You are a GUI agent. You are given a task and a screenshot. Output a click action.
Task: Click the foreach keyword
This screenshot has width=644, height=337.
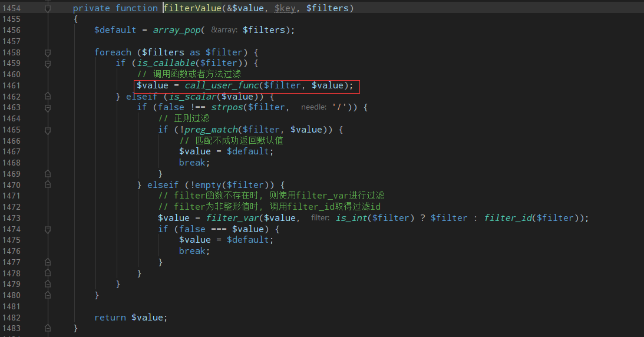113,52
